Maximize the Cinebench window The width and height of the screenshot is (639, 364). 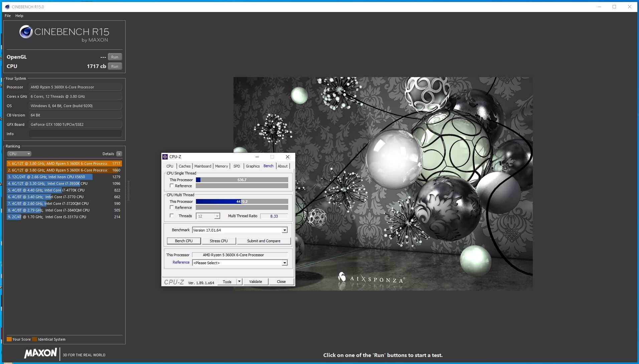tap(614, 7)
